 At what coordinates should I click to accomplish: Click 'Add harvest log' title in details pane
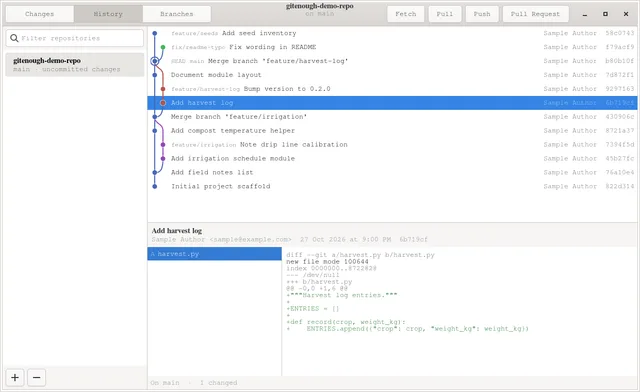[177, 231]
